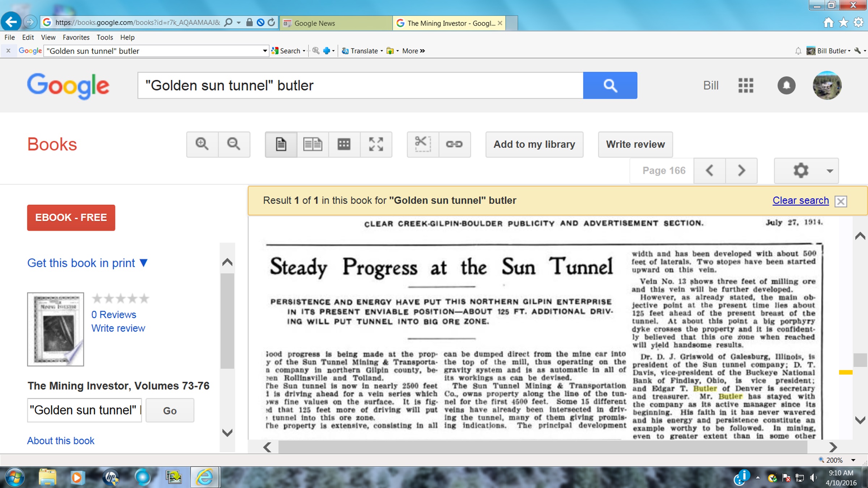This screenshot has width=868, height=488.
Task: Click the page horizontal scrollbar
Action: (x=542, y=447)
